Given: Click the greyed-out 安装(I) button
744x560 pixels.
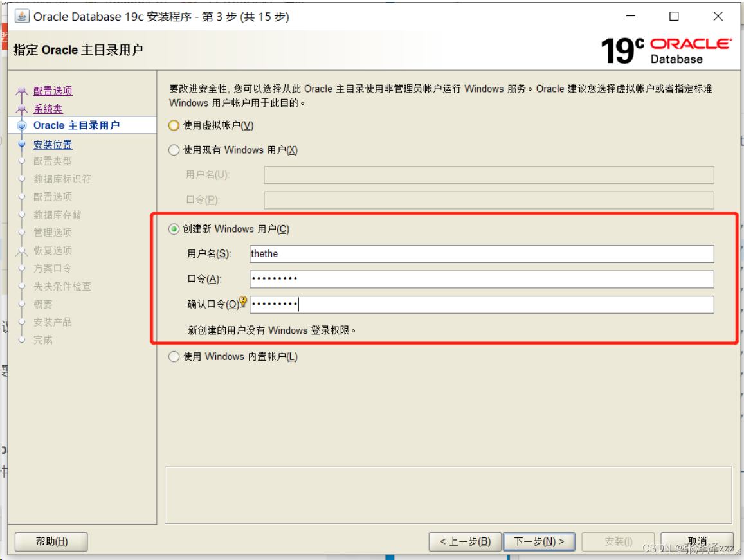Looking at the screenshot, I should 618,541.
